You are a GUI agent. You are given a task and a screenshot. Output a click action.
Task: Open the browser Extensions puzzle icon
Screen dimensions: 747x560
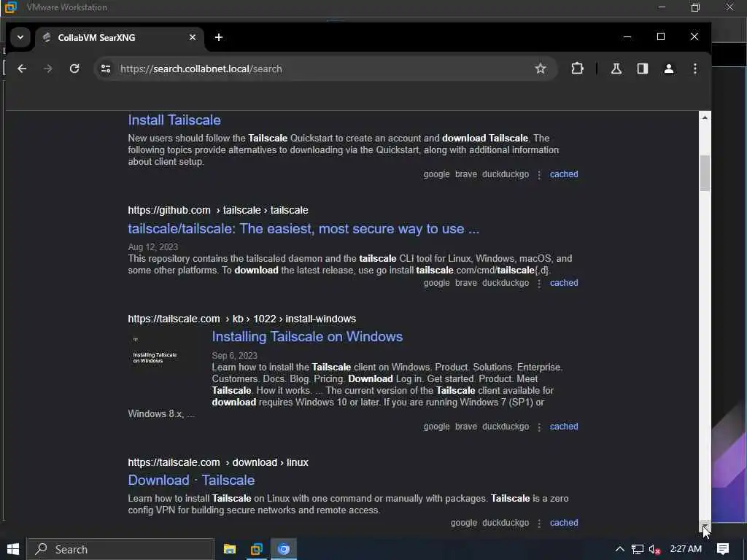[x=578, y=69]
